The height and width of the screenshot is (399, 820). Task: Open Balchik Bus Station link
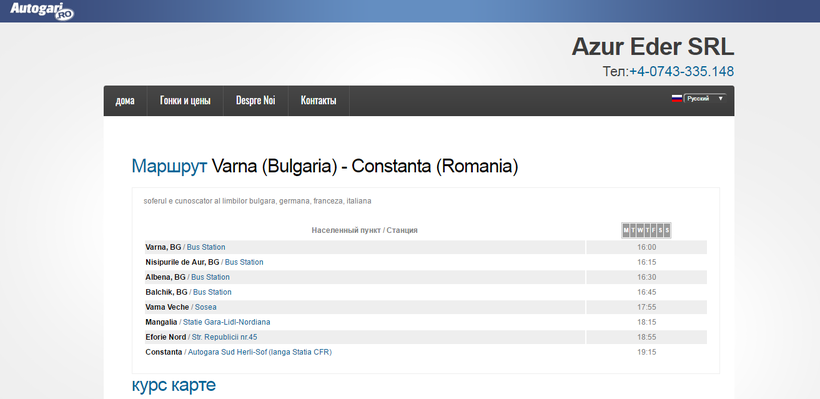click(212, 292)
